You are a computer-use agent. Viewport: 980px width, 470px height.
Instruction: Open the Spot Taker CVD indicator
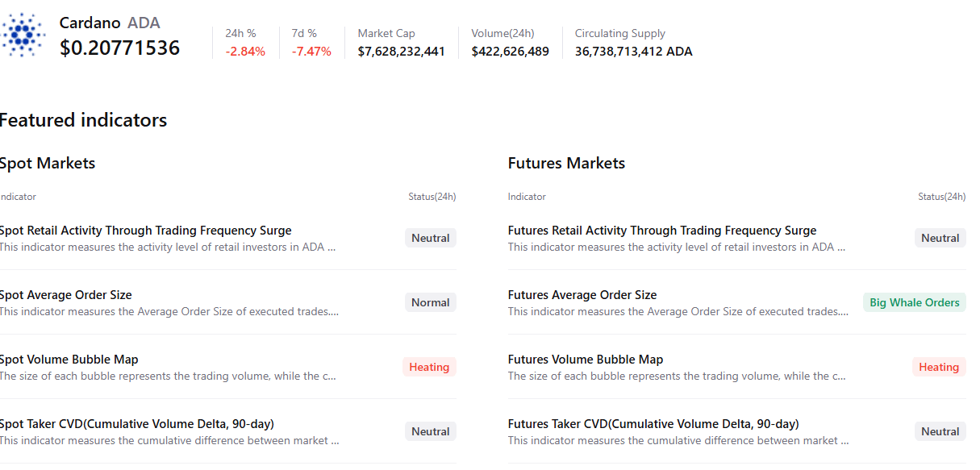click(x=137, y=424)
